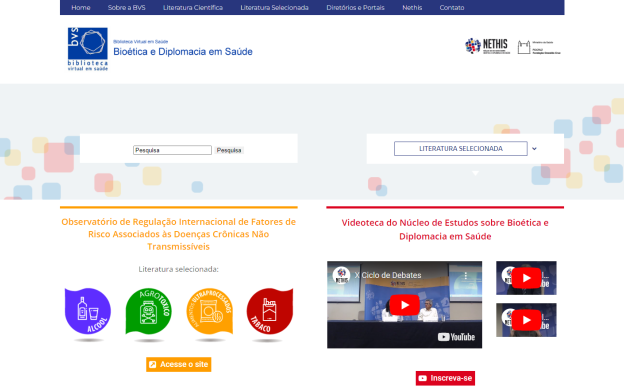This screenshot has height=390, width=624.
Task: Select the green Agrotóxico icon
Action: (148, 311)
